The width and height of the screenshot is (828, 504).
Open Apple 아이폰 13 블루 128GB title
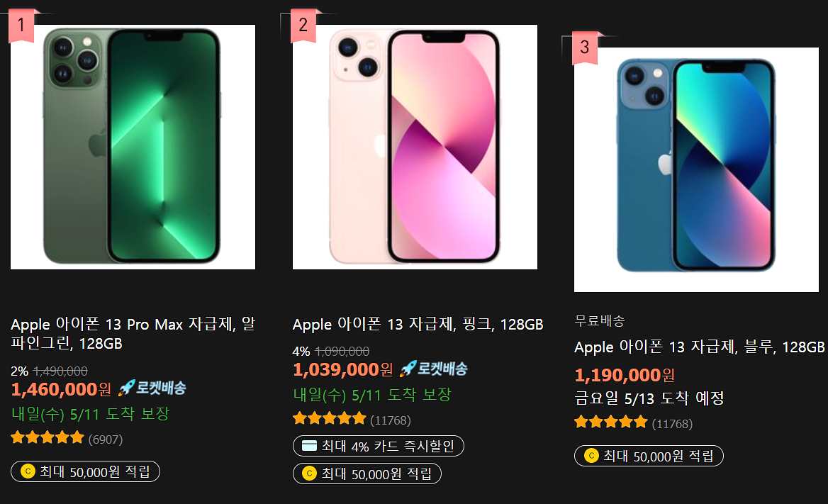pos(699,347)
